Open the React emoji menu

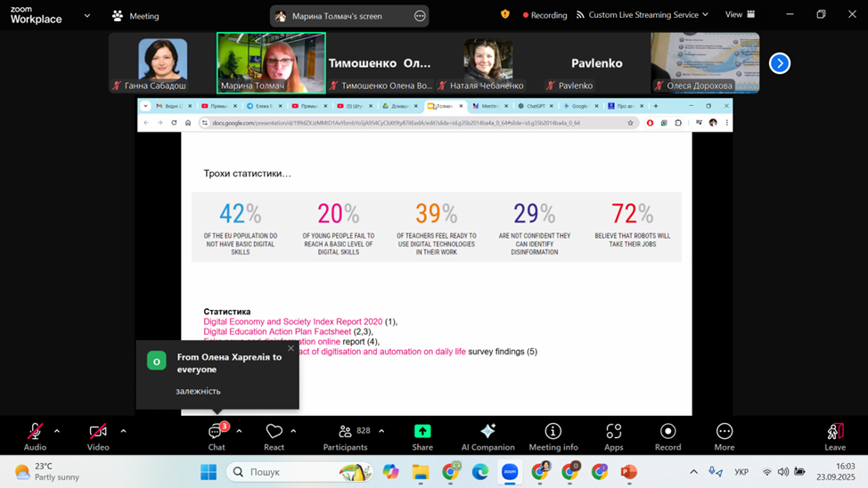coord(274,435)
